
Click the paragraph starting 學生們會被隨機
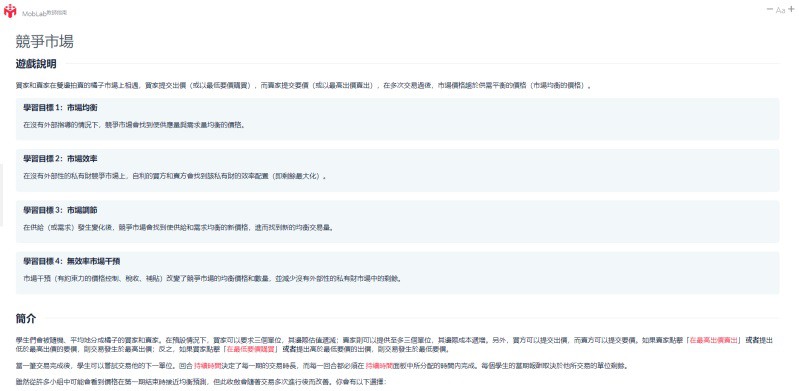click(x=394, y=345)
